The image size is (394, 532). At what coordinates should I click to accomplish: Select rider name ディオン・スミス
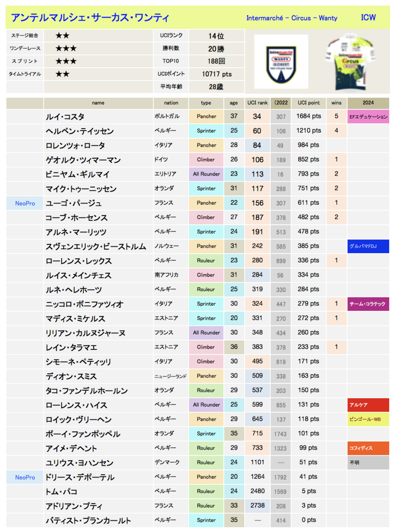coord(71,376)
